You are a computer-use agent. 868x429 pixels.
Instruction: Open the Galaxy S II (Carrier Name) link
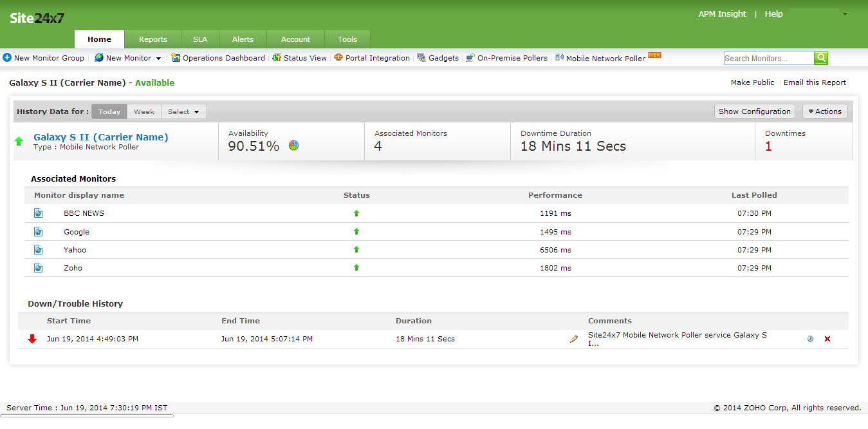point(101,137)
